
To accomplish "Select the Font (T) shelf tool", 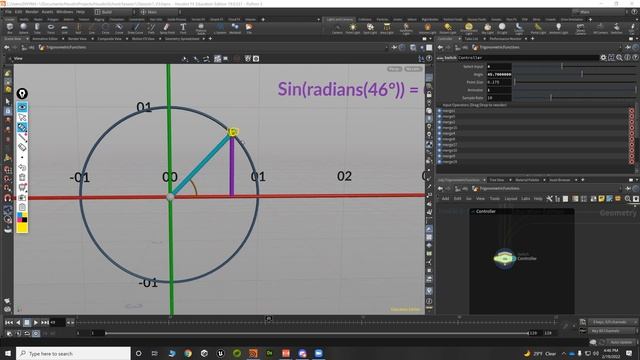I will coord(183,29).
